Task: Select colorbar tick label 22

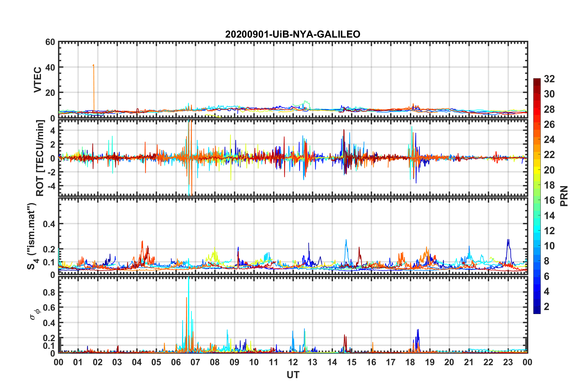Action: click(x=549, y=155)
